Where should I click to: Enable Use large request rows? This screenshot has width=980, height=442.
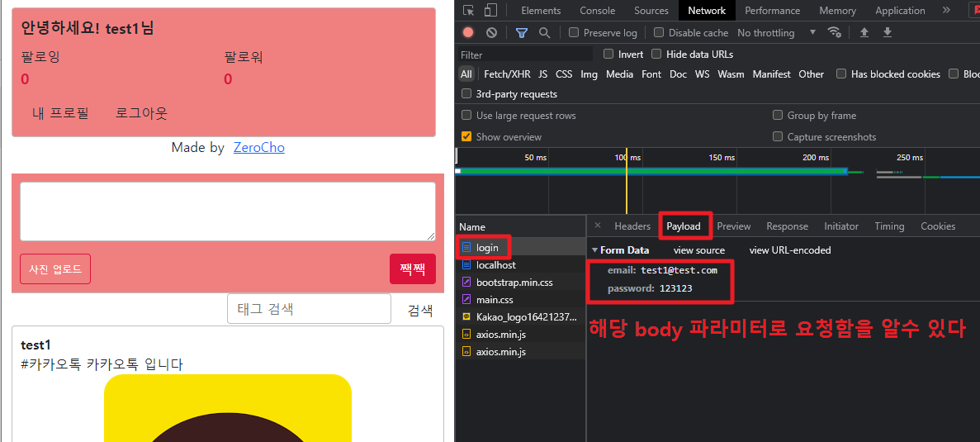(x=466, y=115)
